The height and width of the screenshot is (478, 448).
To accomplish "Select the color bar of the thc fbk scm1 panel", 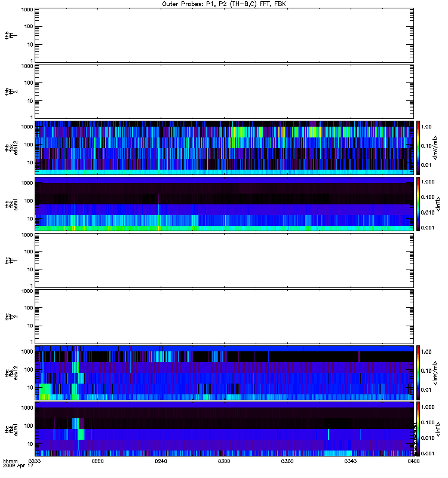I will point(418,429).
